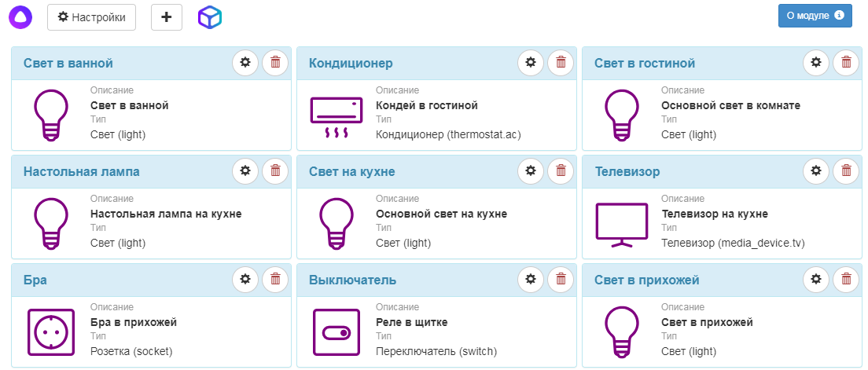The image size is (868, 370).
Task: Click the air conditioner device icon
Action: click(x=337, y=117)
